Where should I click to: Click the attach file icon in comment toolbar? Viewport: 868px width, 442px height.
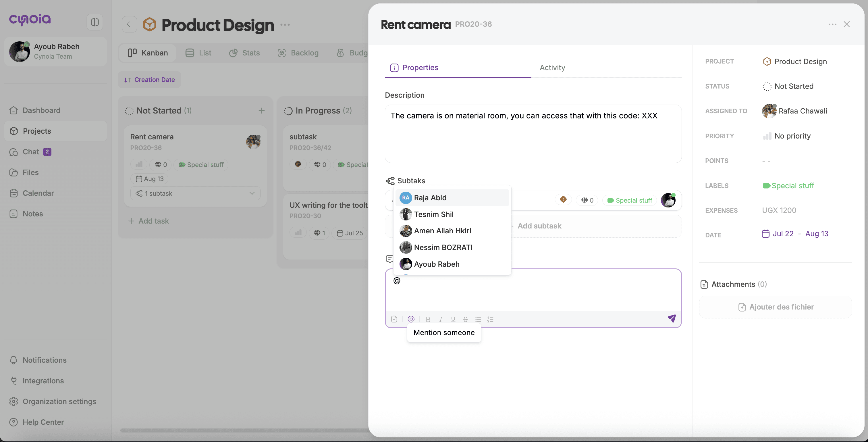[x=394, y=319]
